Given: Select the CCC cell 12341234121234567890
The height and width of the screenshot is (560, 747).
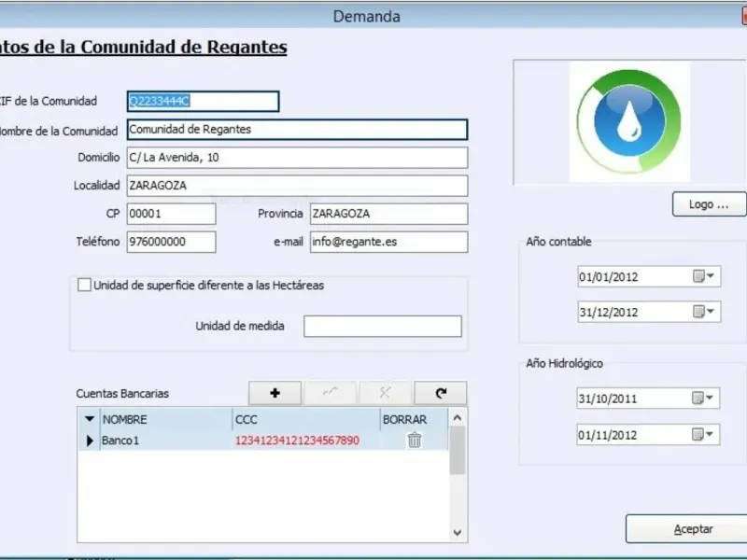Looking at the screenshot, I should point(306,441).
